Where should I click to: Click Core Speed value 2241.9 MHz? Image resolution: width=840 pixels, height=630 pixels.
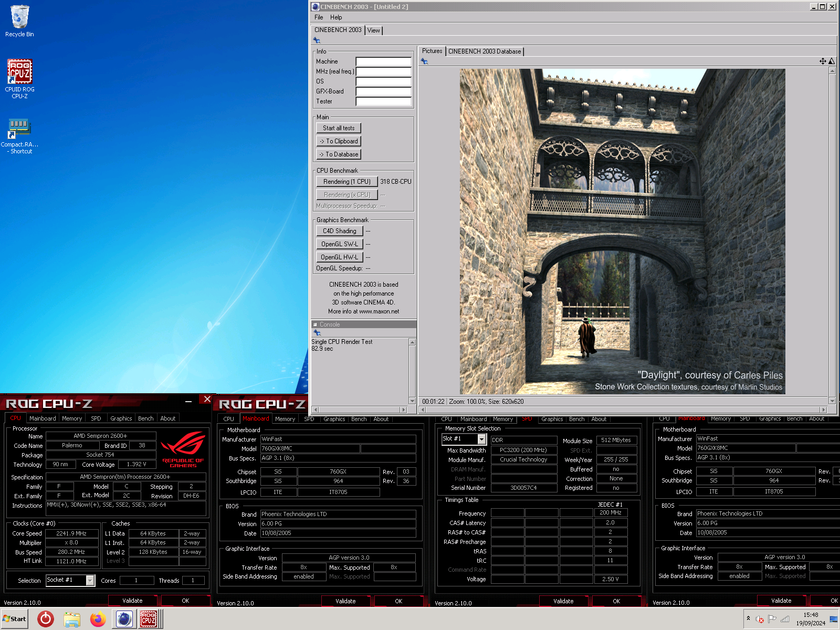[71, 533]
